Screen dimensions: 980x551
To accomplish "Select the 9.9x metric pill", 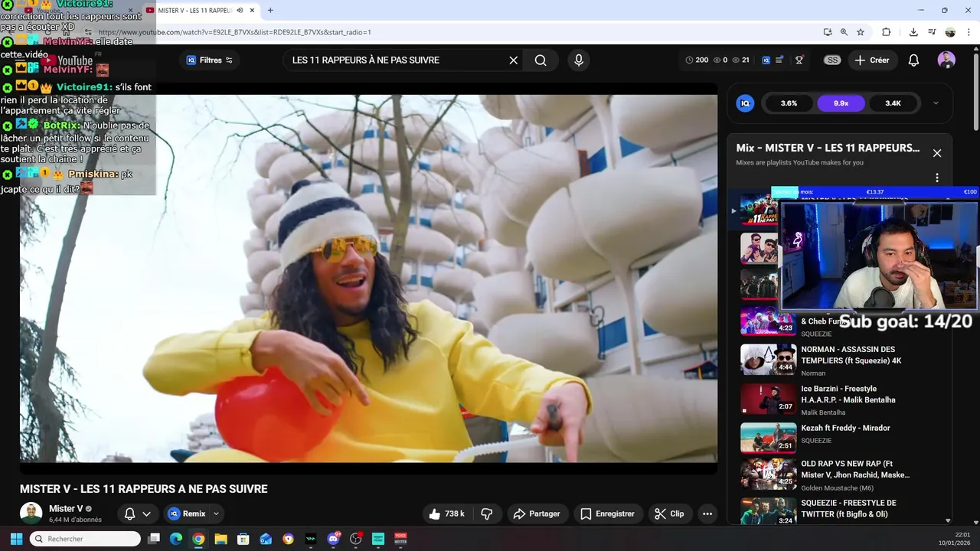I will 841,103.
